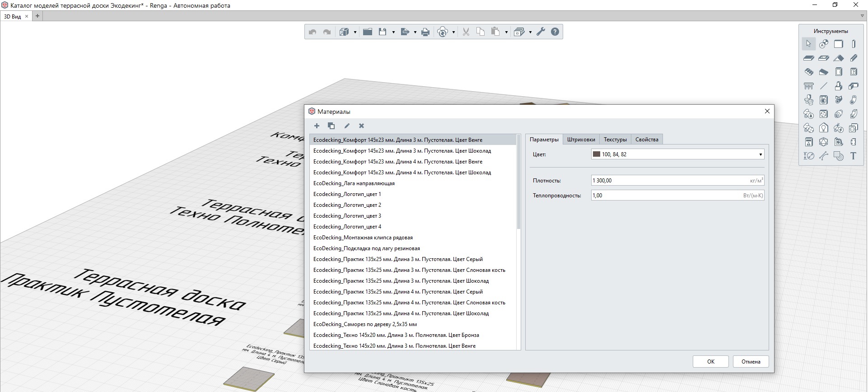Click the 3D visual style cube icon
Screen dimensions: 868x392
pyautogui.click(x=344, y=32)
